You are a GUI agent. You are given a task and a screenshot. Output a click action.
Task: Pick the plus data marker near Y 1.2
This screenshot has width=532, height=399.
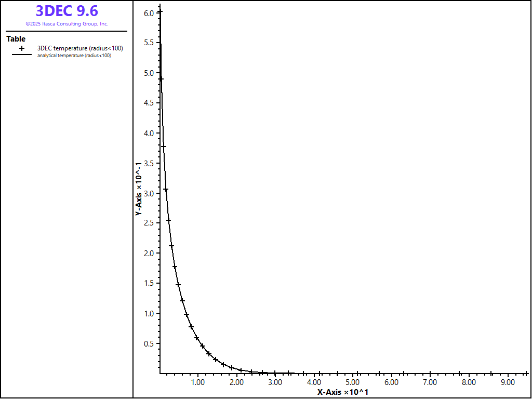(182, 301)
